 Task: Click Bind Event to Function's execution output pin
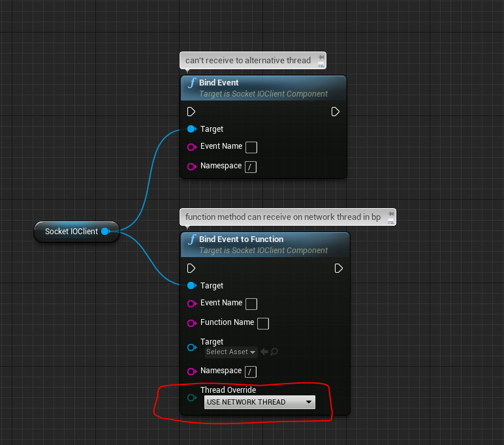click(339, 268)
